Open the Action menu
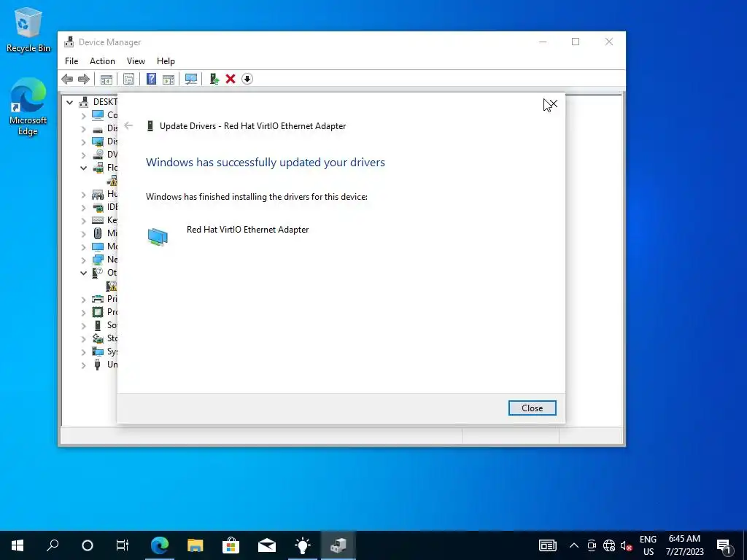The height and width of the screenshot is (560, 747). [x=102, y=61]
